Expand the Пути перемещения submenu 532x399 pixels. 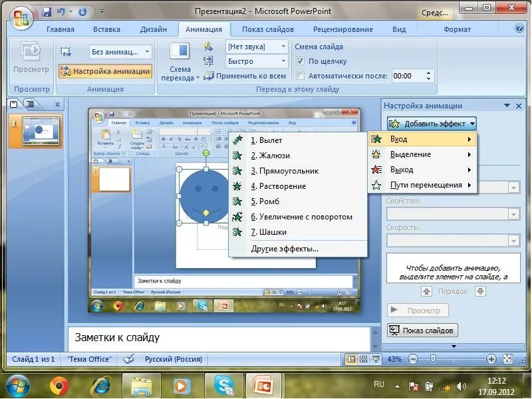(x=422, y=186)
